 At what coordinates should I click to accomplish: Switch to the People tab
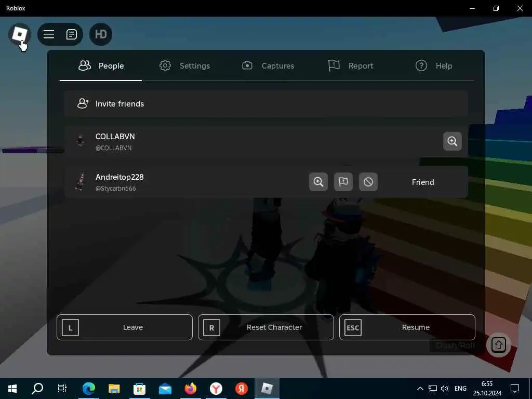101,66
